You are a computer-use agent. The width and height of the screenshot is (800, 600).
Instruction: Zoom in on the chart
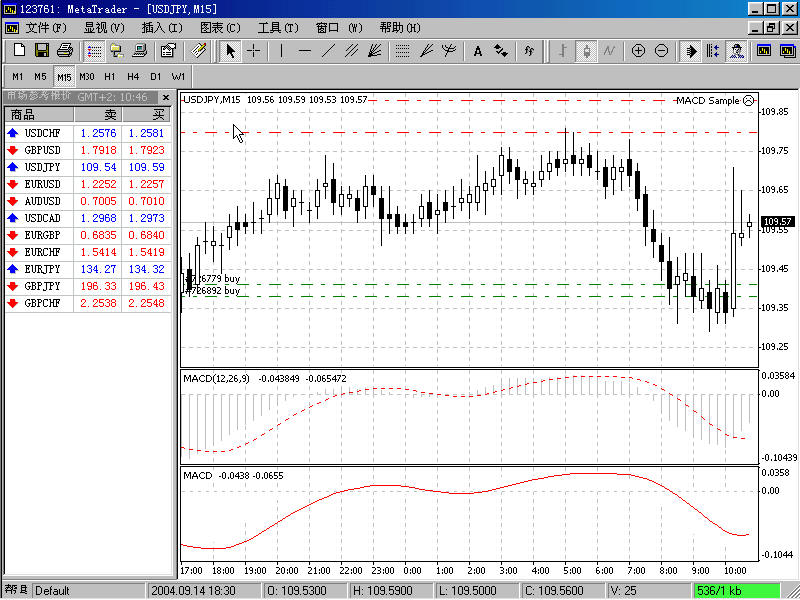click(x=638, y=51)
